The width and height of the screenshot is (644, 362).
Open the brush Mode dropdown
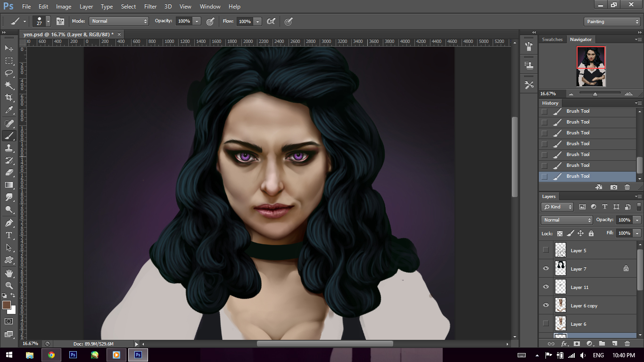click(119, 21)
